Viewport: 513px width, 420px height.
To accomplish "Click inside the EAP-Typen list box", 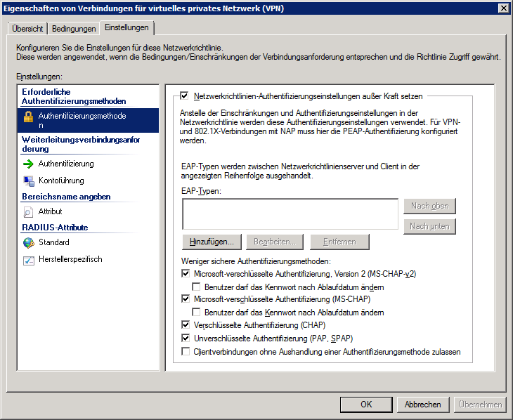I will (290, 214).
